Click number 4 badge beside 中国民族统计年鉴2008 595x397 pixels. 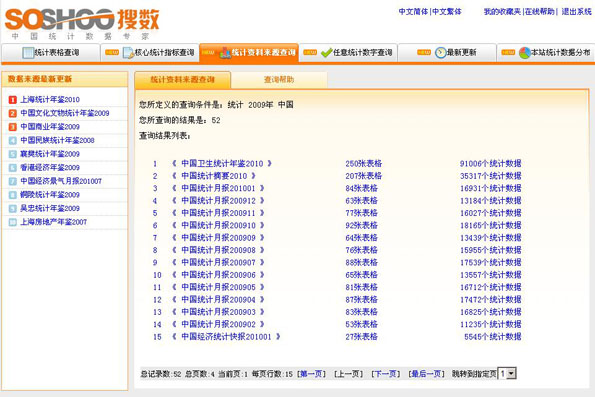pyautogui.click(x=13, y=141)
